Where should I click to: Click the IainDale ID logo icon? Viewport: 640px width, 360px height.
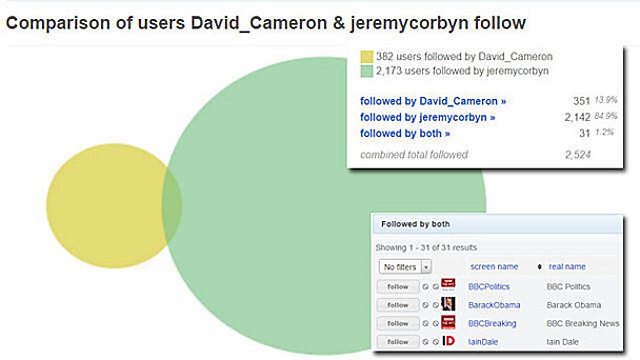(x=448, y=341)
